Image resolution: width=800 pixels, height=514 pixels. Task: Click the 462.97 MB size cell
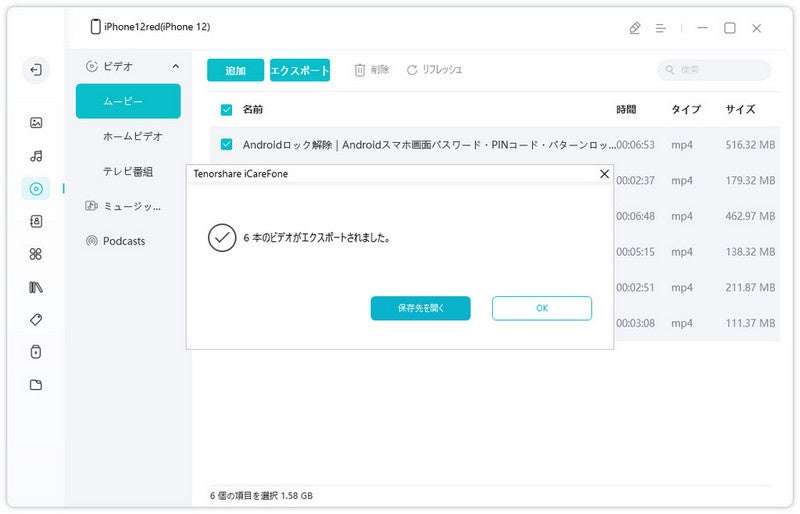751,216
